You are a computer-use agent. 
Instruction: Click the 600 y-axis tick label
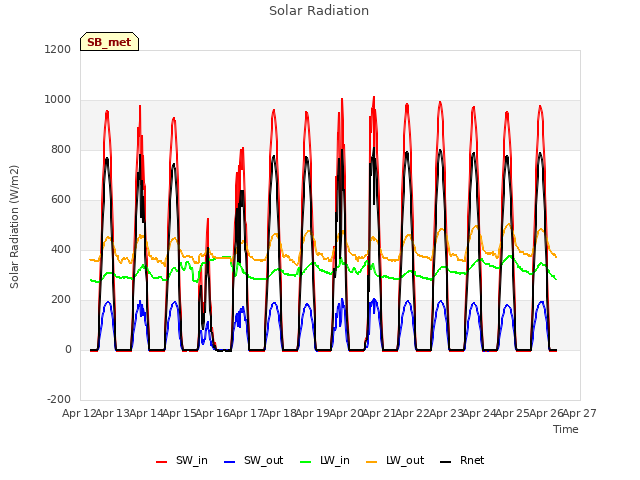(x=61, y=199)
